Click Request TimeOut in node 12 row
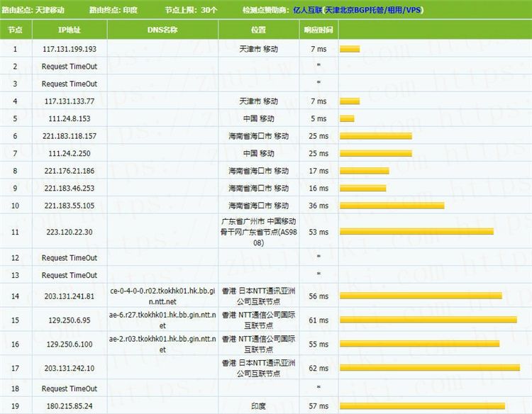This screenshot has width=532, height=414. 70,258
